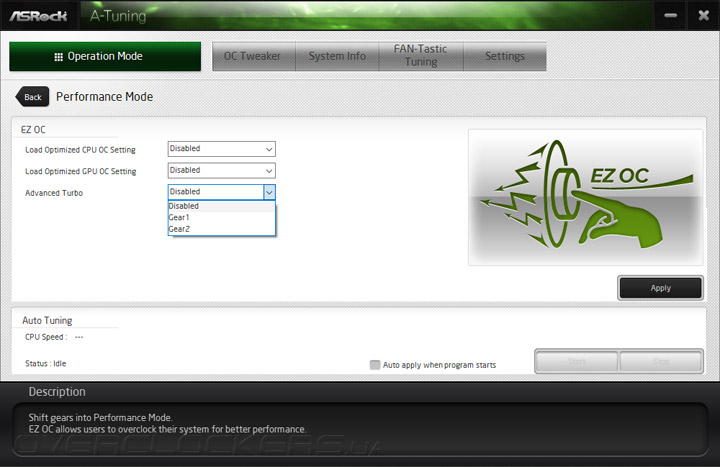Click the EZ OC section title
The width and height of the screenshot is (720, 467).
[33, 130]
